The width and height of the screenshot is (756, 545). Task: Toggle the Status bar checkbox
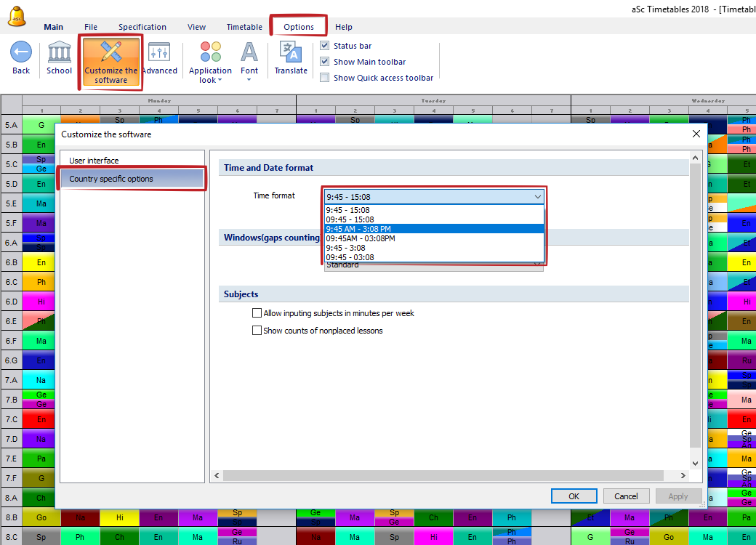tap(325, 46)
